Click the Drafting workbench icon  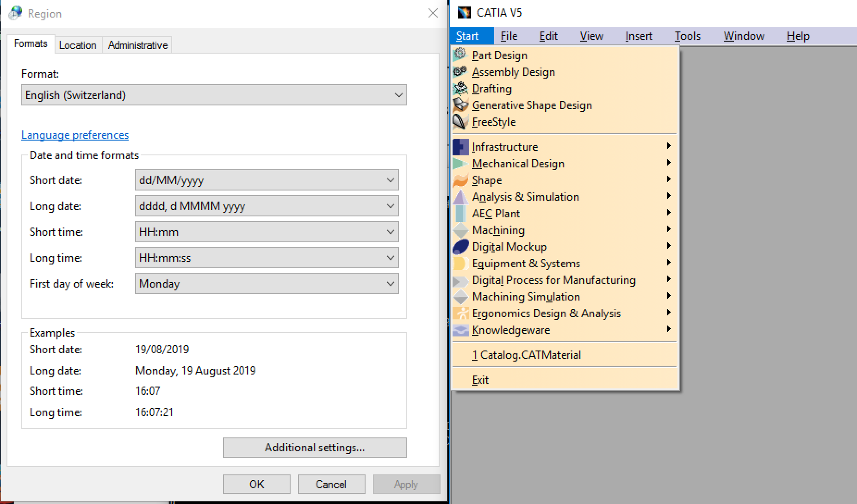pyautogui.click(x=460, y=88)
